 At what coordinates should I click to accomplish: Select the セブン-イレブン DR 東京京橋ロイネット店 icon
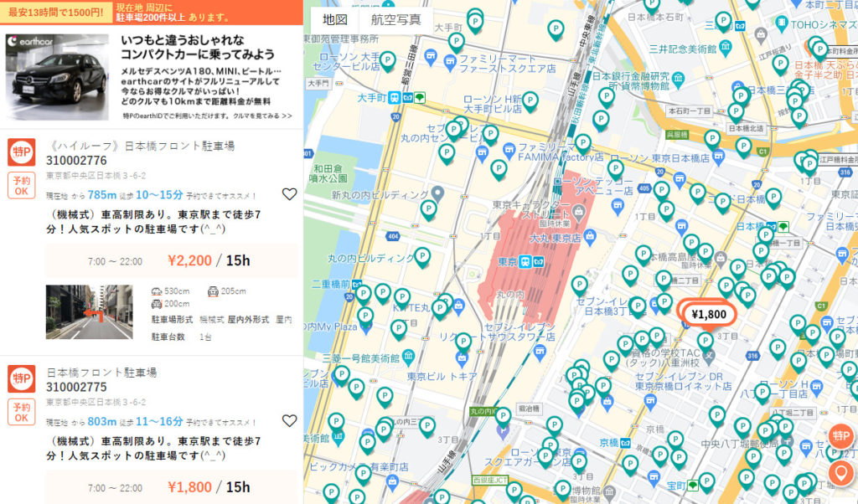(x=650, y=402)
